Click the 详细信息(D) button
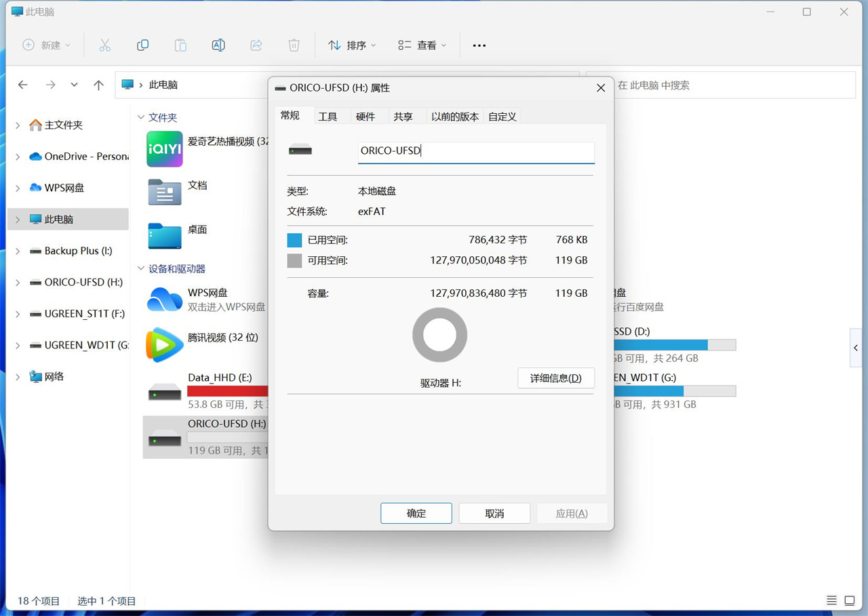868x616 pixels. 556,378
